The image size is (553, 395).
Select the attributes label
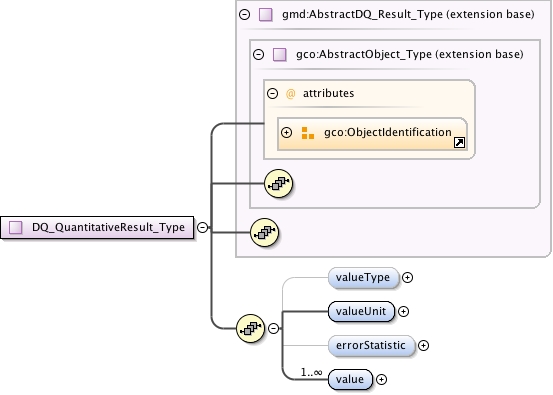(328, 93)
